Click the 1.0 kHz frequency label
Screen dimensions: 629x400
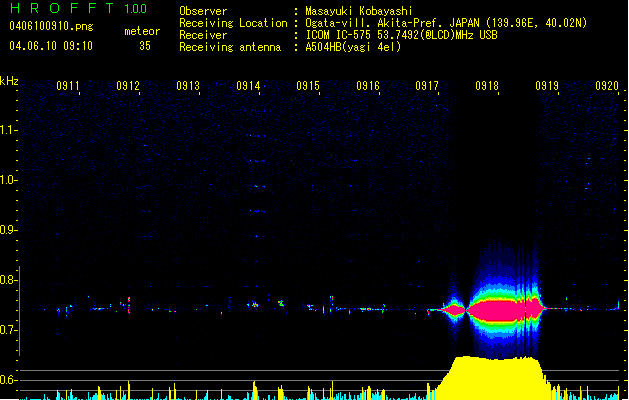pyautogui.click(x=8, y=180)
